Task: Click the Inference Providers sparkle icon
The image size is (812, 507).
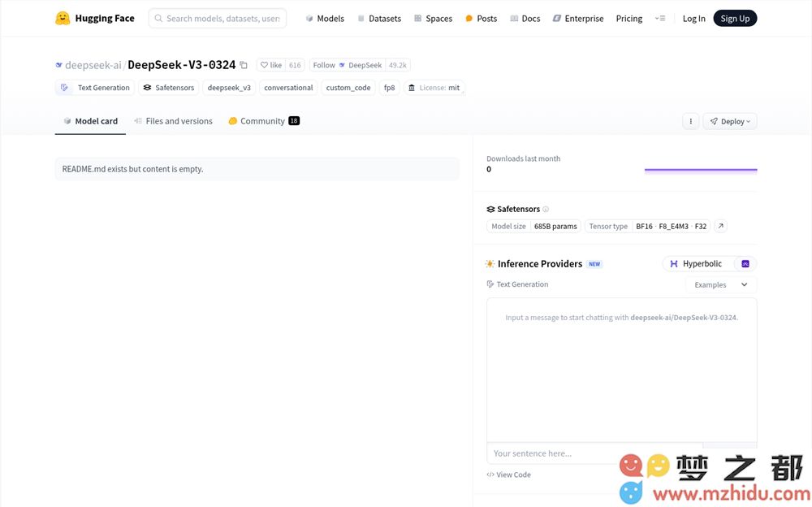Action: tap(490, 264)
